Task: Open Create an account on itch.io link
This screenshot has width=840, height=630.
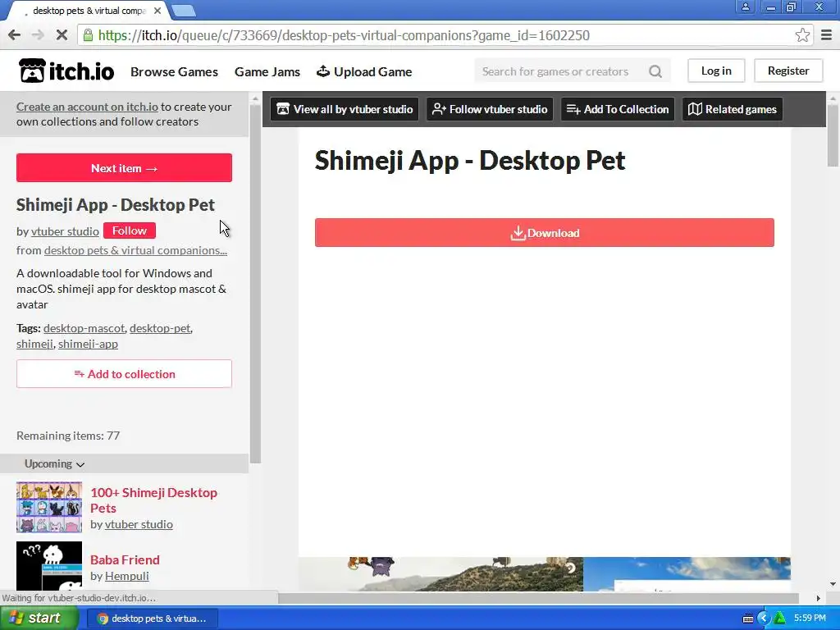Action: coord(87,107)
